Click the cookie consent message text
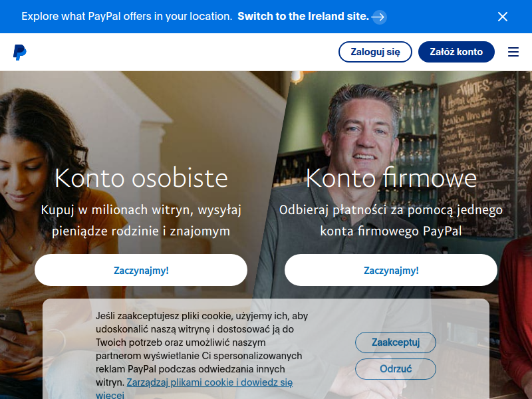This screenshot has height=399, width=532. (201, 356)
